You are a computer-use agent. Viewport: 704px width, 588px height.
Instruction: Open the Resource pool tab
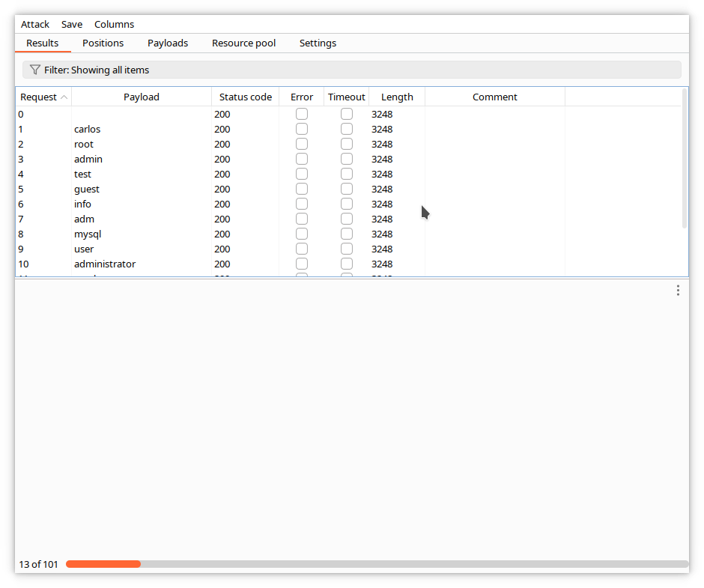click(243, 43)
